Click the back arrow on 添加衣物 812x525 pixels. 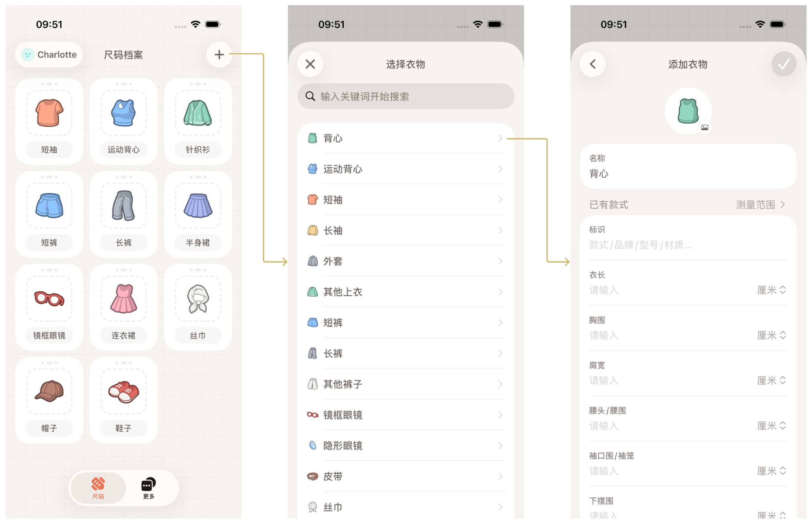pyautogui.click(x=593, y=64)
